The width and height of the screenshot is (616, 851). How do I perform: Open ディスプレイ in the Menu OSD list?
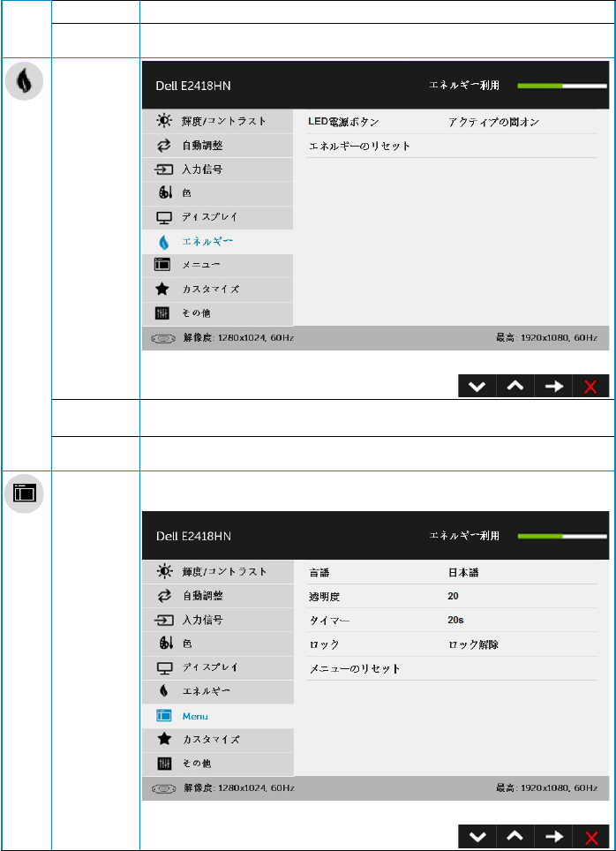[x=218, y=667]
